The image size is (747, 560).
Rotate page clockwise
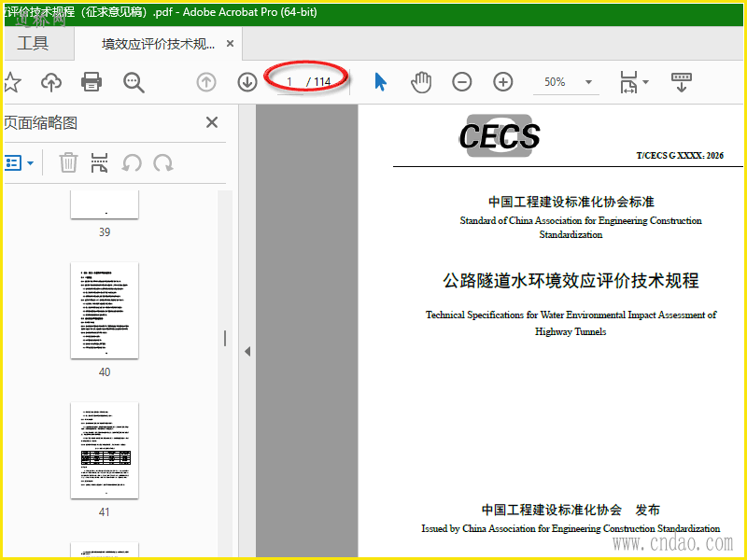(162, 162)
